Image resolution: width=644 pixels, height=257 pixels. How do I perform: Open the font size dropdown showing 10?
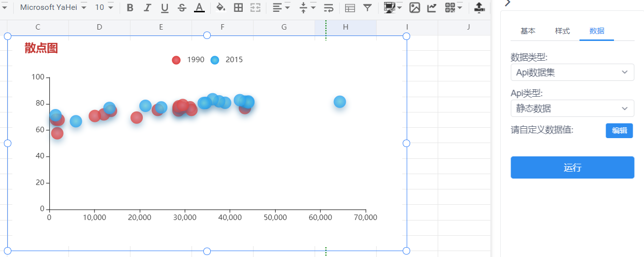coord(104,7)
